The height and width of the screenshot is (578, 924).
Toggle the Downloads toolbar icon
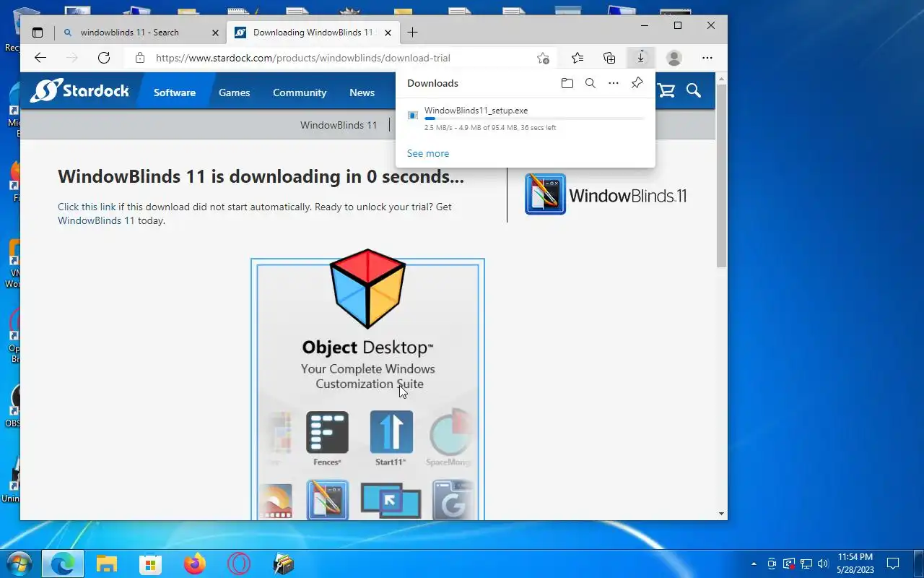point(640,58)
